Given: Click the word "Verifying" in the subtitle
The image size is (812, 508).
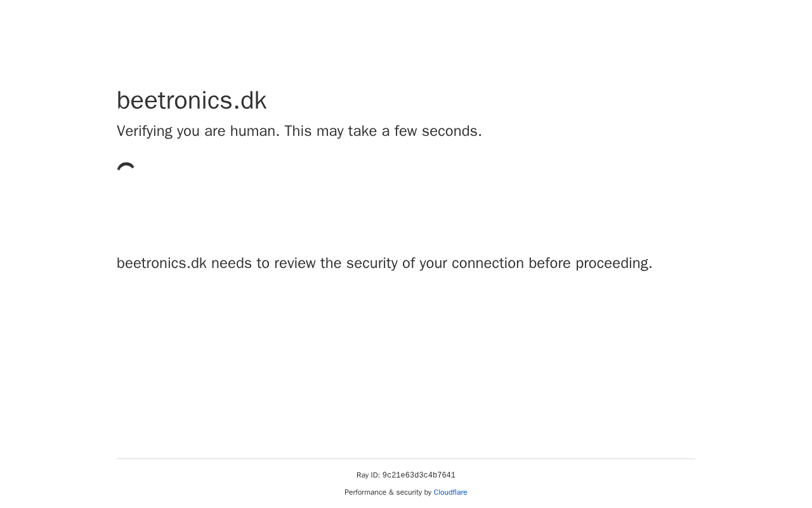Looking at the screenshot, I should (x=145, y=131).
